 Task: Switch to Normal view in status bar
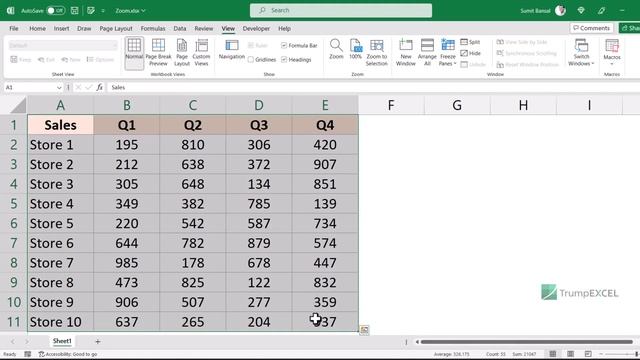click(x=553, y=354)
